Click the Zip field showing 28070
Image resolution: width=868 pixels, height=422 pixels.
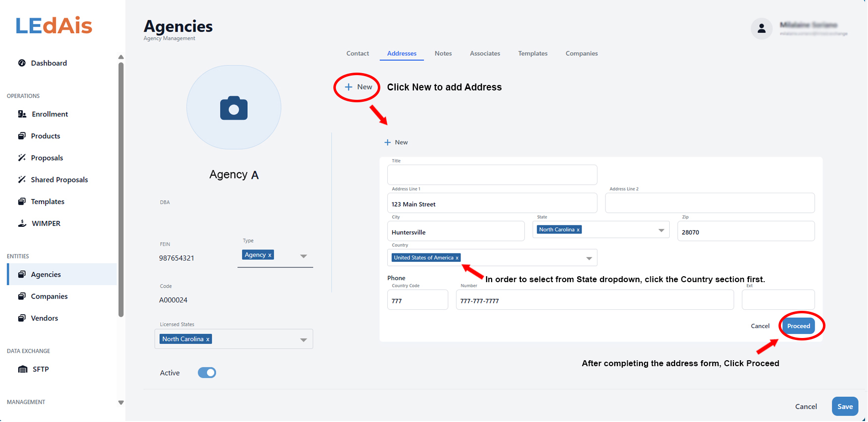pyautogui.click(x=746, y=231)
